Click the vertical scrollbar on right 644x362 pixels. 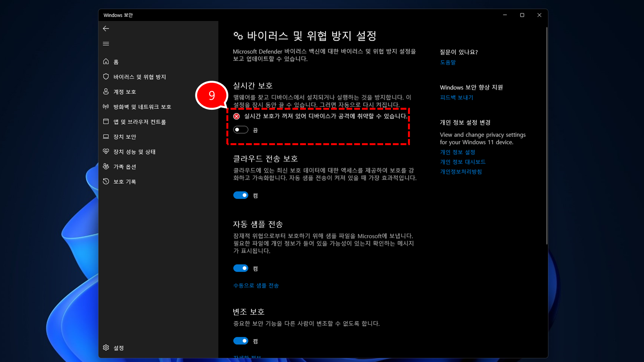546,135
